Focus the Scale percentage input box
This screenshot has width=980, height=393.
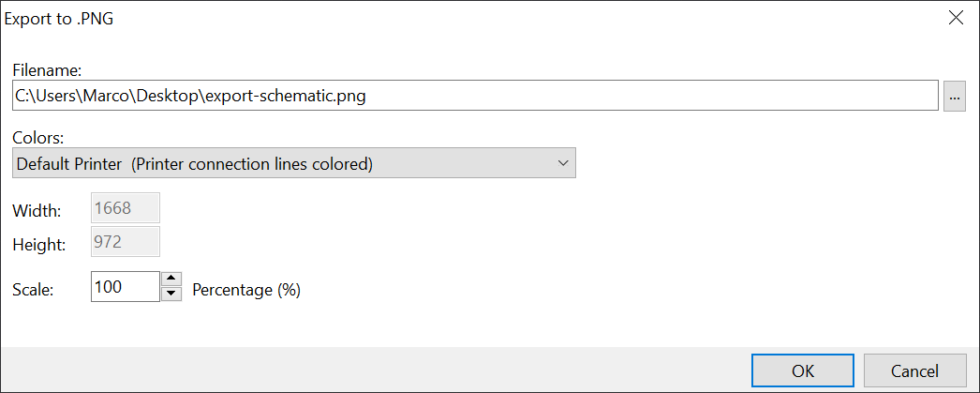click(126, 287)
